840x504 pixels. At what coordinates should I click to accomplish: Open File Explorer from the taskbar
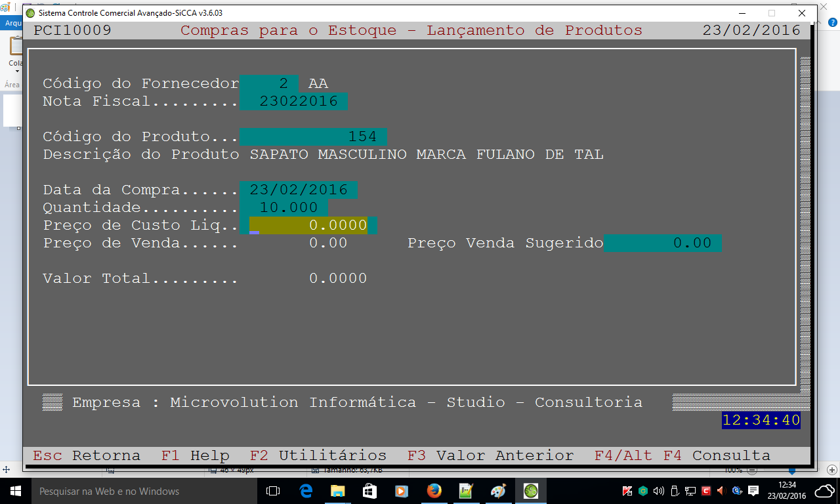[337, 491]
